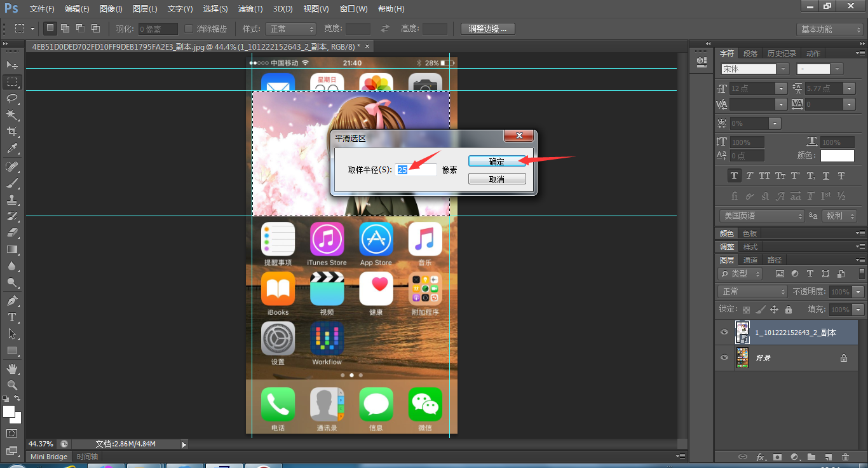Open the 图像(I) menu
This screenshot has width=868, height=468.
click(111, 9)
